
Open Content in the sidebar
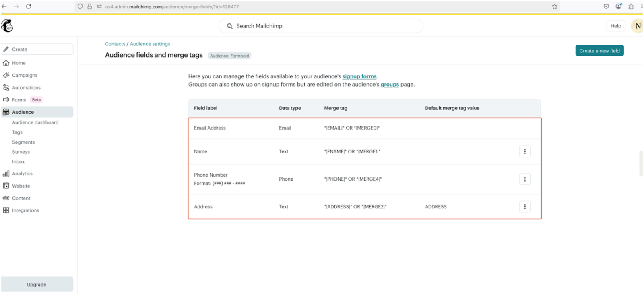[21, 198]
